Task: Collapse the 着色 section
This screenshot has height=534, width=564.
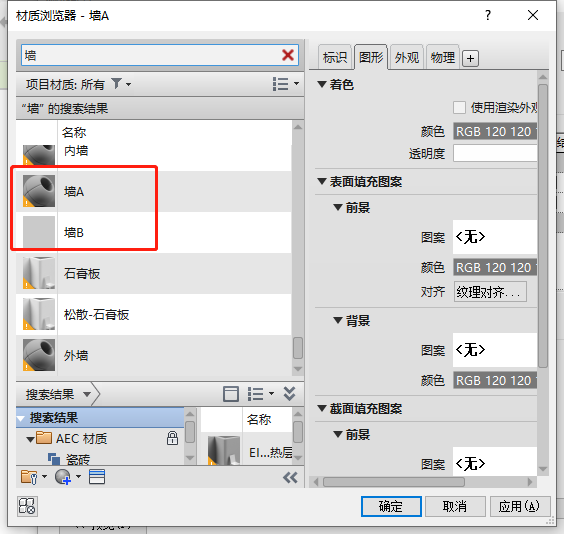Action: coord(321,85)
